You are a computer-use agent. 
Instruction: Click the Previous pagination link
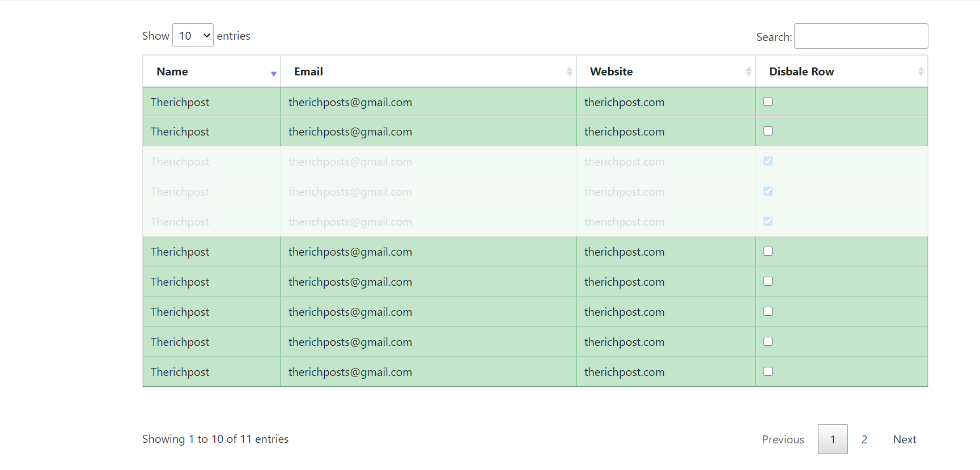(x=783, y=439)
